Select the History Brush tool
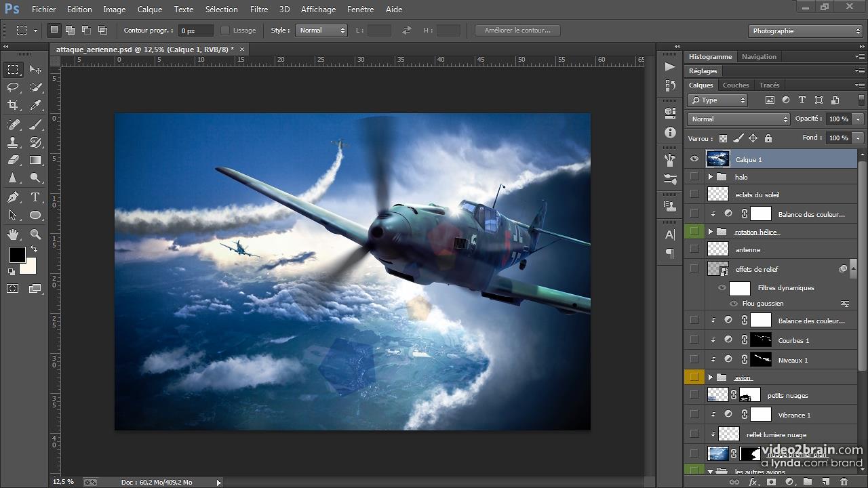 click(x=36, y=142)
